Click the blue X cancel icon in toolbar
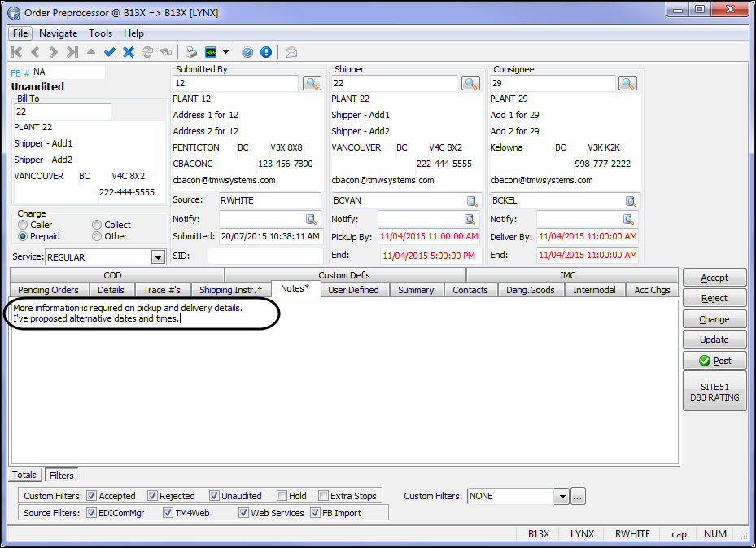This screenshot has height=548, width=756. 128,52
